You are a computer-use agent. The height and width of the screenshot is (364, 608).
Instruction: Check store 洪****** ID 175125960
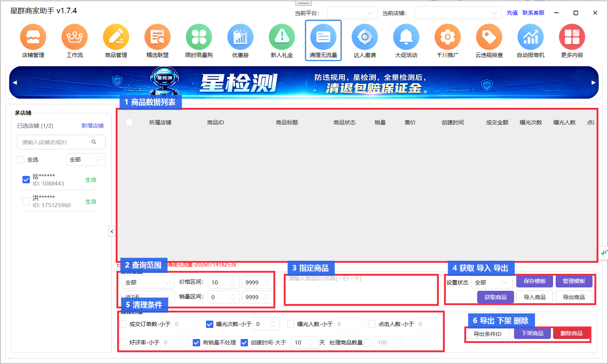click(26, 201)
